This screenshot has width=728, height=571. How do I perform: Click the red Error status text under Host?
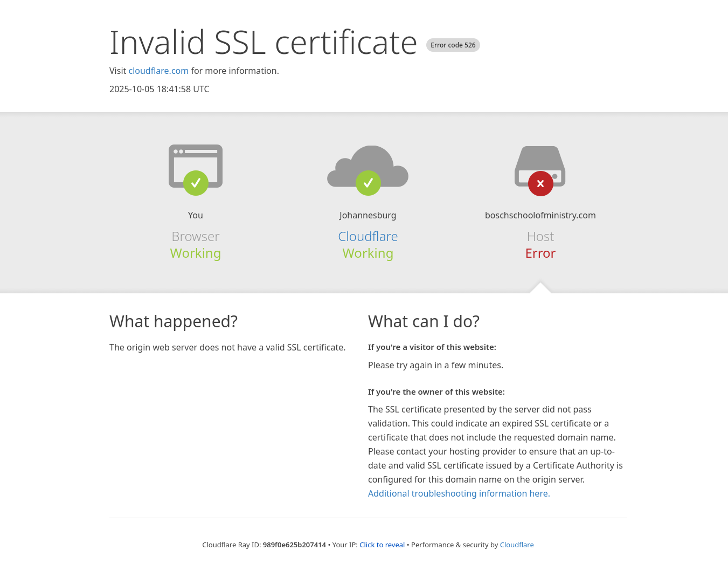(540, 253)
